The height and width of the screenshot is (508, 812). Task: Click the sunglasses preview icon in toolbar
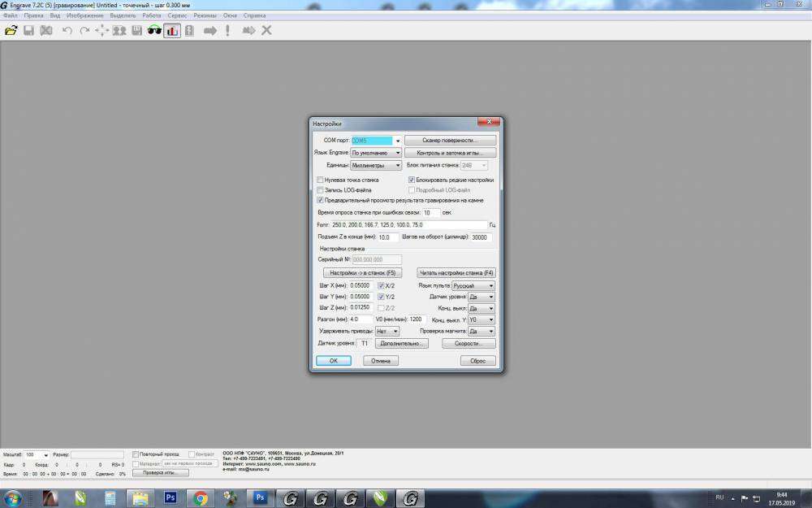pyautogui.click(x=154, y=31)
